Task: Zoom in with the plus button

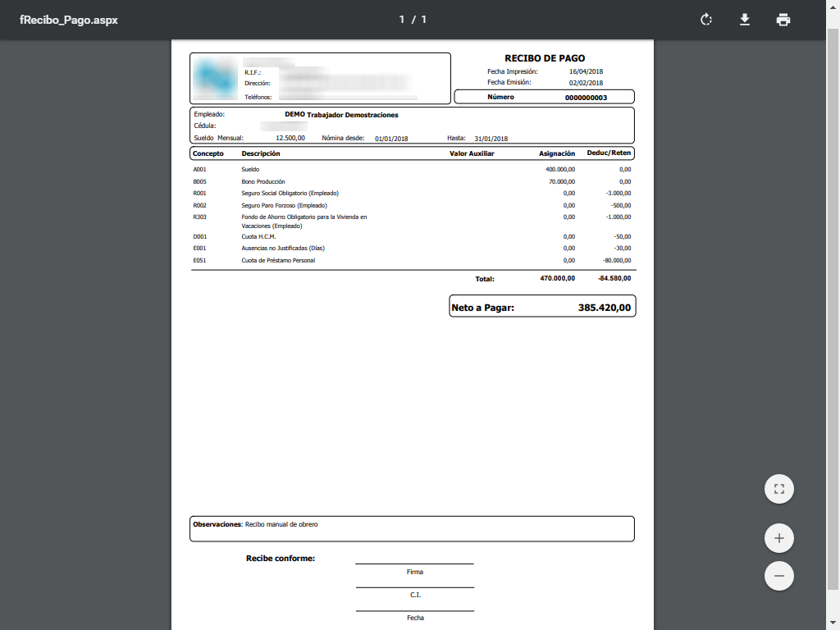Action: click(x=778, y=539)
